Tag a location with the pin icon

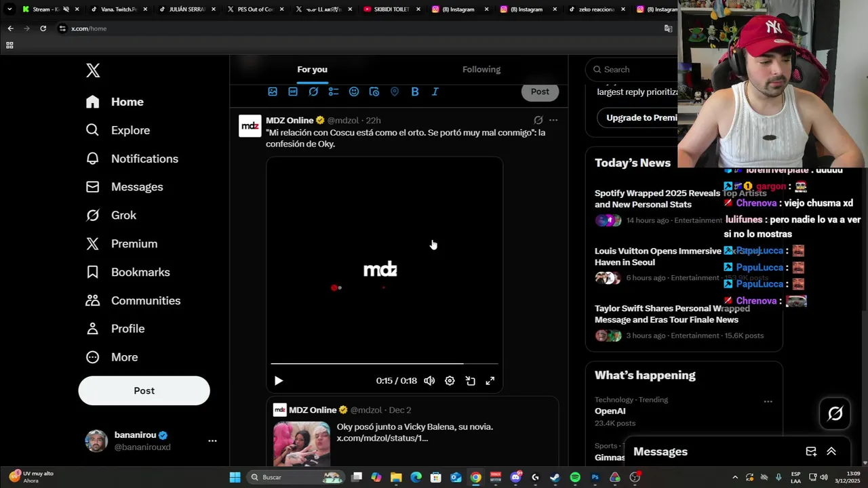[x=395, y=91]
